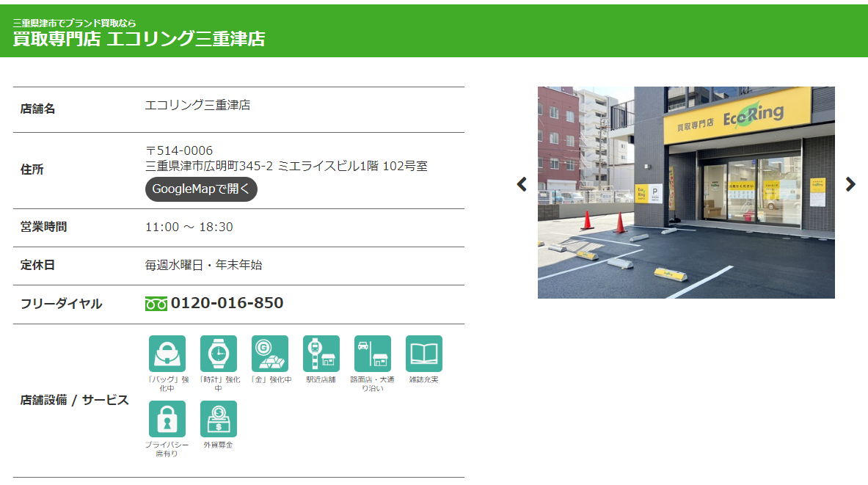Select the 外貨募金 donation box icon
Screen dimensions: 868x485
point(219,419)
